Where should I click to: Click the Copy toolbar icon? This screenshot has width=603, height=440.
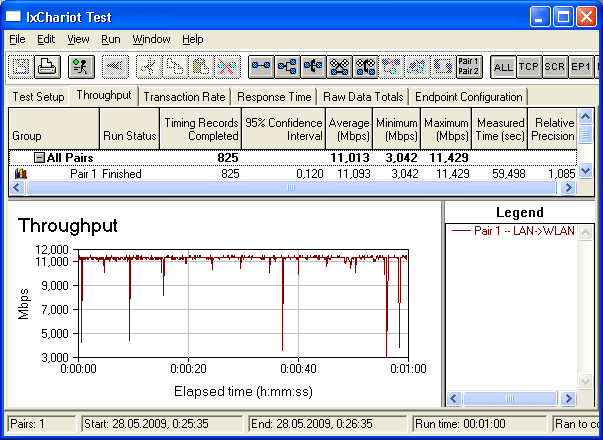point(175,67)
